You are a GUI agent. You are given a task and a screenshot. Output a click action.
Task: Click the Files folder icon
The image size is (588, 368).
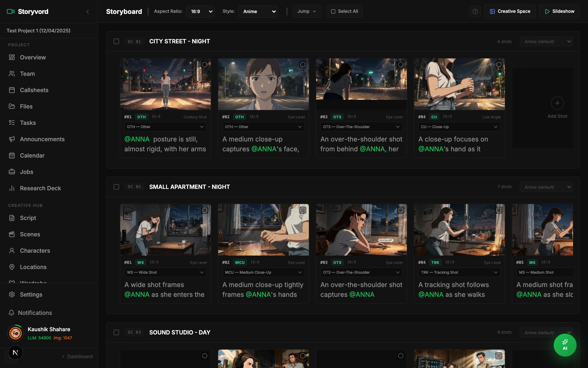12,106
